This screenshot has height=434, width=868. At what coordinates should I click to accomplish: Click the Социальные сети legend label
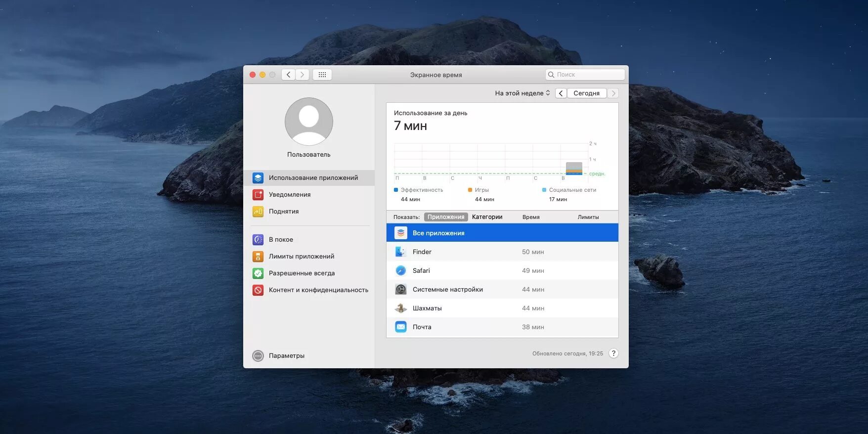pyautogui.click(x=572, y=190)
